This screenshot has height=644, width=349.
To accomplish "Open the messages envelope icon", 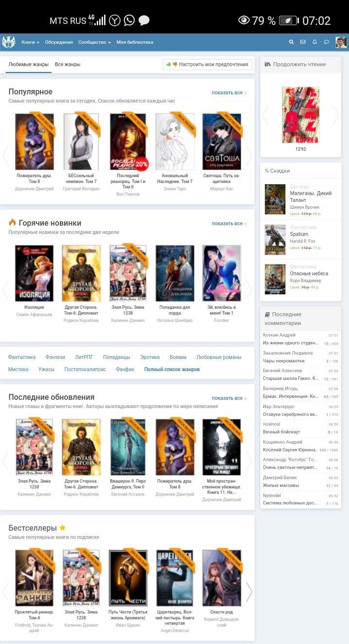I will click(303, 42).
